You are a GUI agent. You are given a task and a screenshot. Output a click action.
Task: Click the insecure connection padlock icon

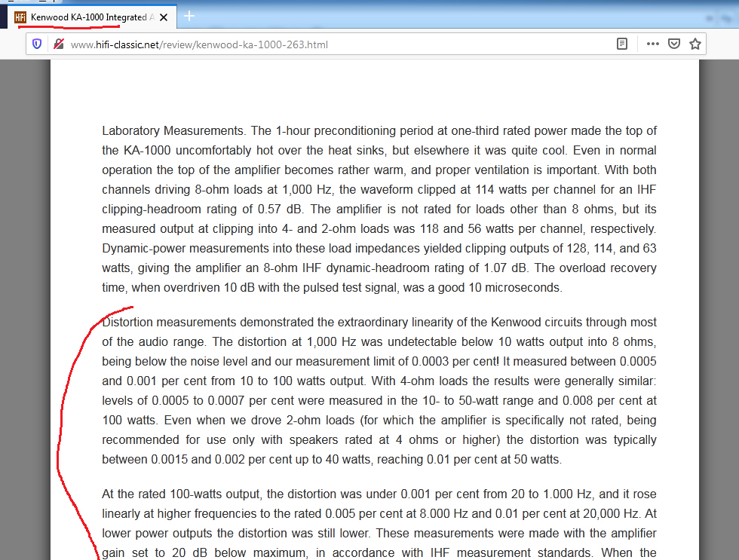pos(59,44)
